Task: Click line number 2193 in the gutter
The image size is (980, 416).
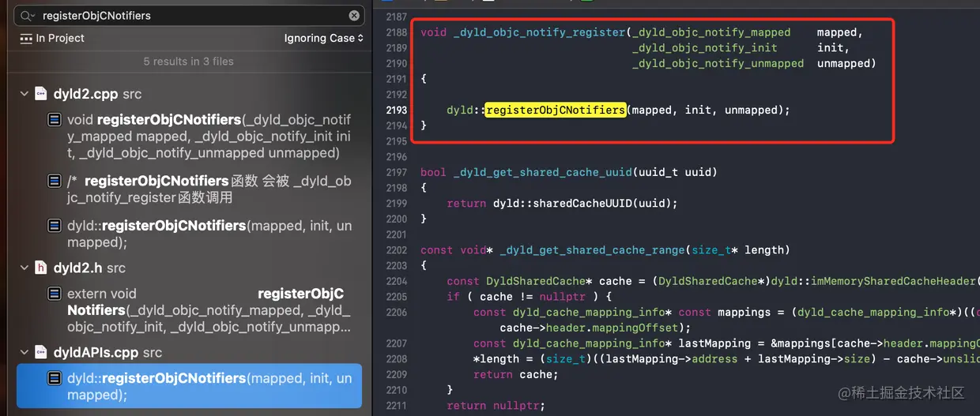Action: pos(397,110)
